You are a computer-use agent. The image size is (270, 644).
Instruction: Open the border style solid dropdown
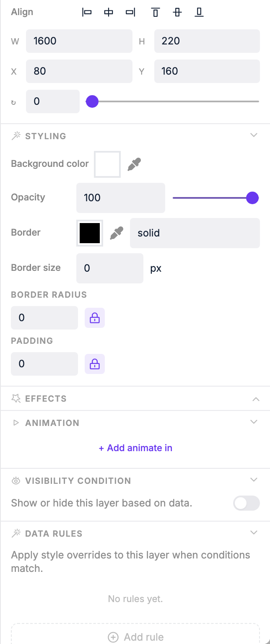(195, 233)
